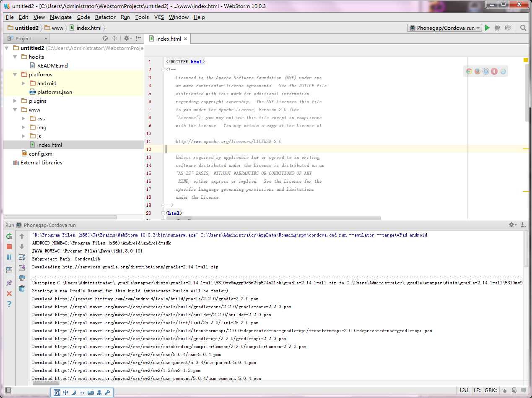Expand the img folder
The image size is (532, 398).
(23, 127)
